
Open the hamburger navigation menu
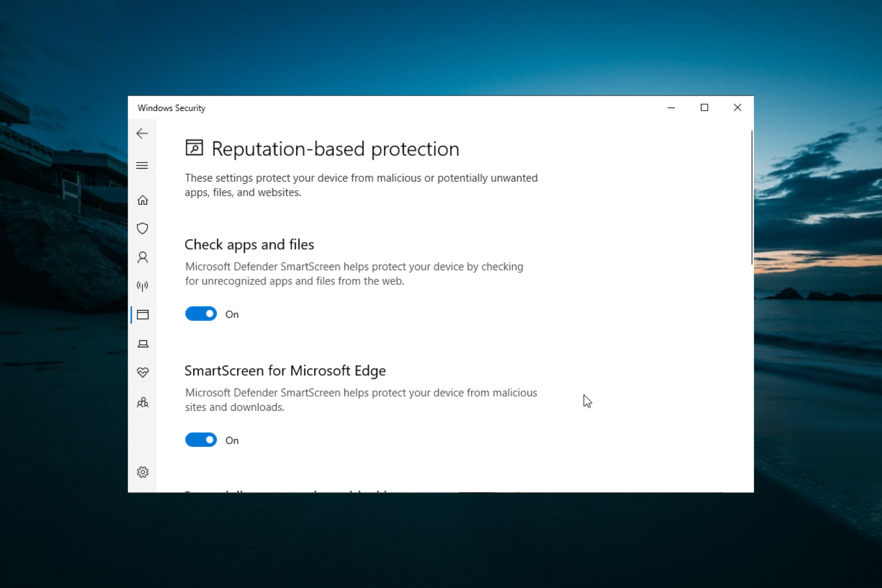coord(142,165)
